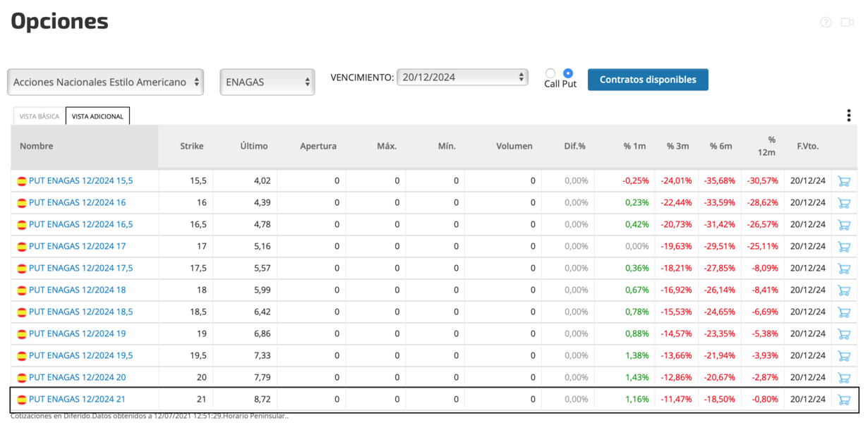Click the % 3m column header

click(678, 146)
